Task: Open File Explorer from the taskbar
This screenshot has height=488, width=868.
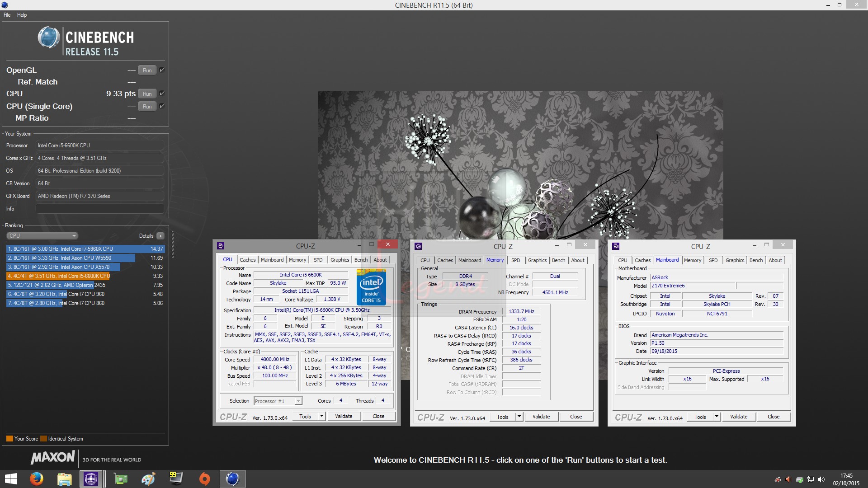Action: point(64,479)
